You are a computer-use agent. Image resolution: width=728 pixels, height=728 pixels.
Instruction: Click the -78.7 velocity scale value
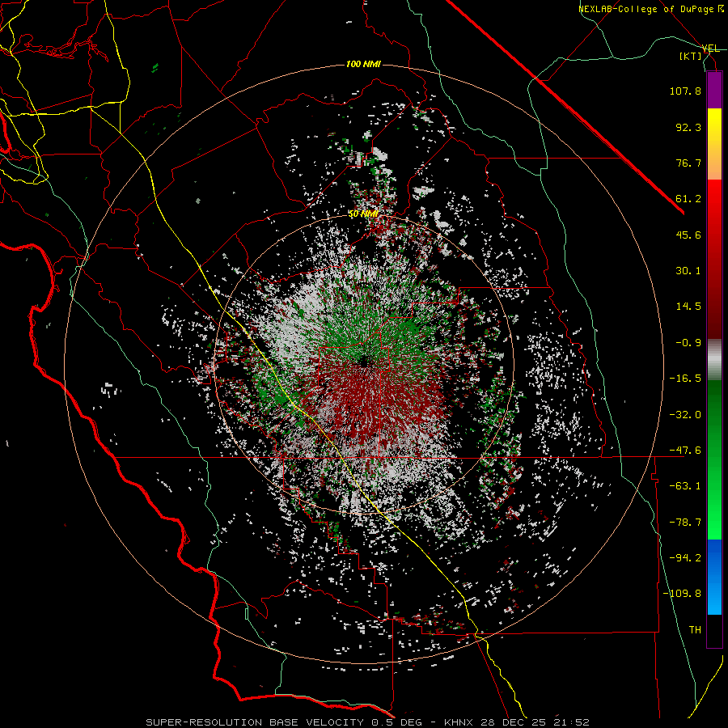(685, 523)
